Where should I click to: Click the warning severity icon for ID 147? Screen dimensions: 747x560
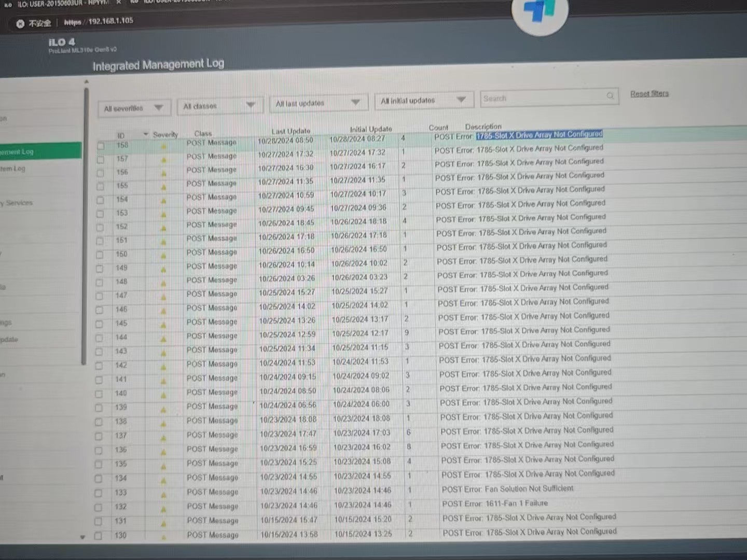point(164,297)
